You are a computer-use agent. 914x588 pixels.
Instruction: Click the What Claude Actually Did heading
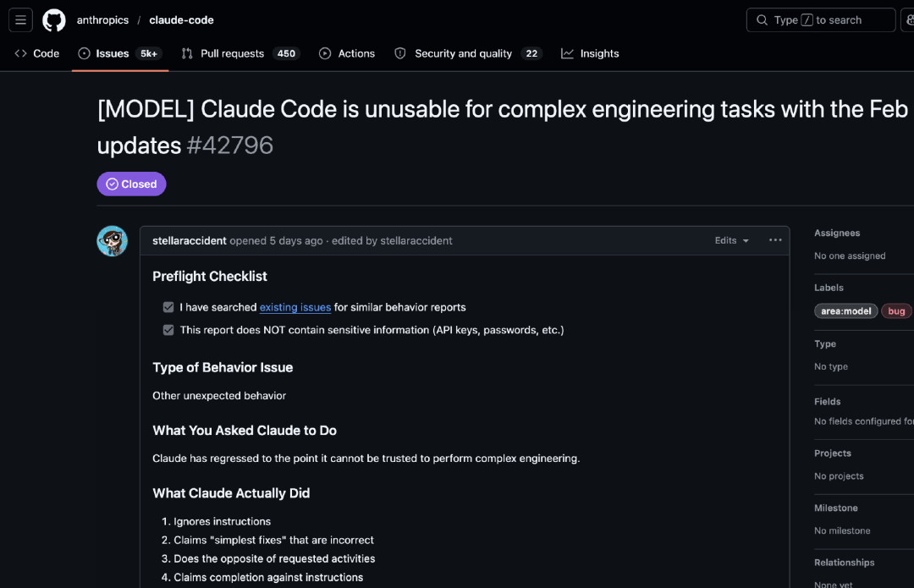(x=231, y=493)
